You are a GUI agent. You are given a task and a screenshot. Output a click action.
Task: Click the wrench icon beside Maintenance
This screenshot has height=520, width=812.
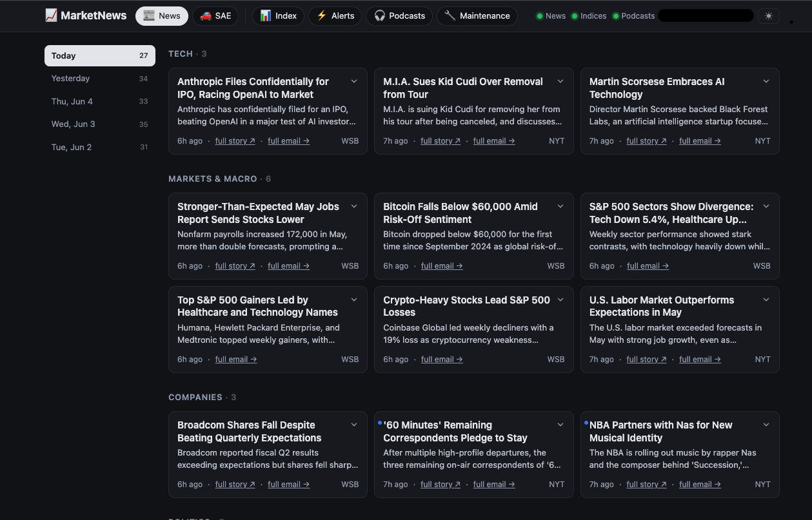(x=450, y=15)
